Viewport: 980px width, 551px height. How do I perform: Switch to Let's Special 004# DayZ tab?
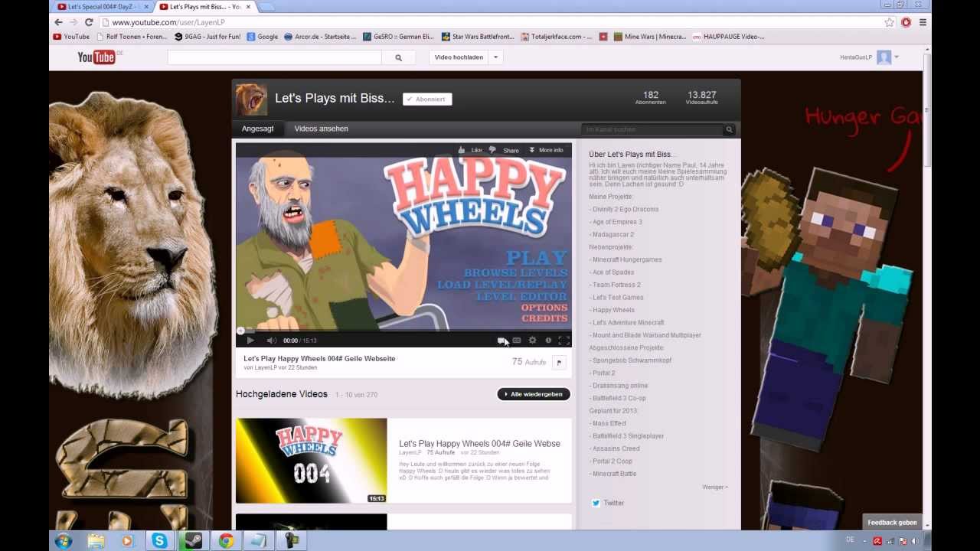100,7
